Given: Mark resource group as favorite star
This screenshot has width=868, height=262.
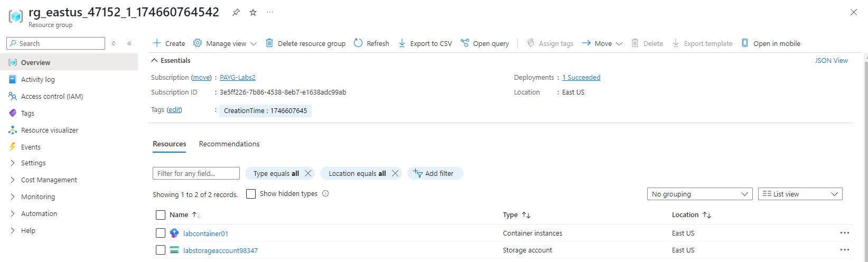Looking at the screenshot, I should click(253, 13).
